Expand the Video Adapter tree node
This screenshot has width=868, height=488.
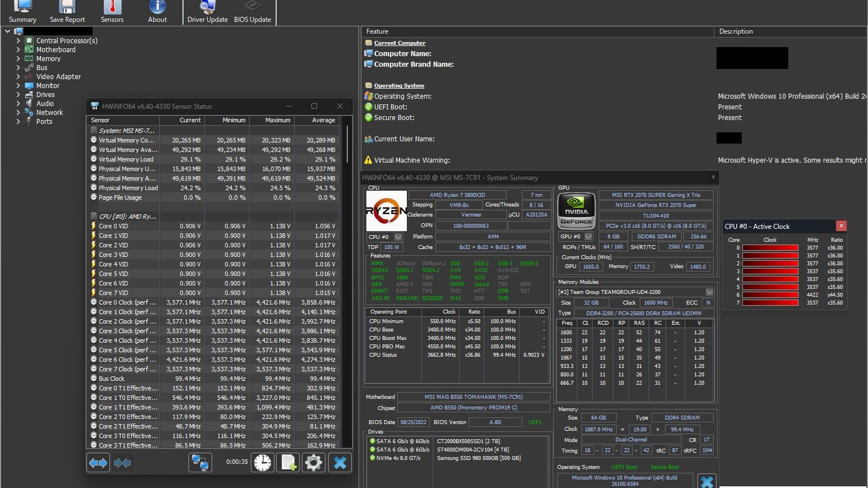click(18, 77)
